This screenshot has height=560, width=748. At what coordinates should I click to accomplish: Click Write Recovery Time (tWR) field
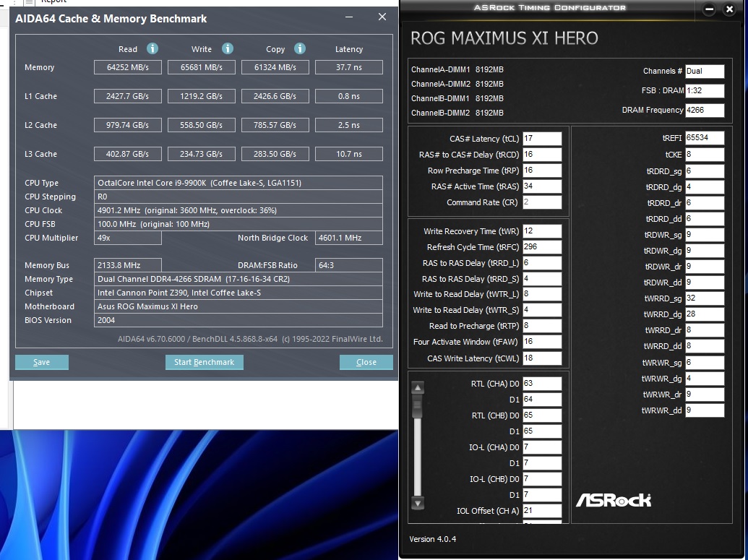pyautogui.click(x=542, y=231)
